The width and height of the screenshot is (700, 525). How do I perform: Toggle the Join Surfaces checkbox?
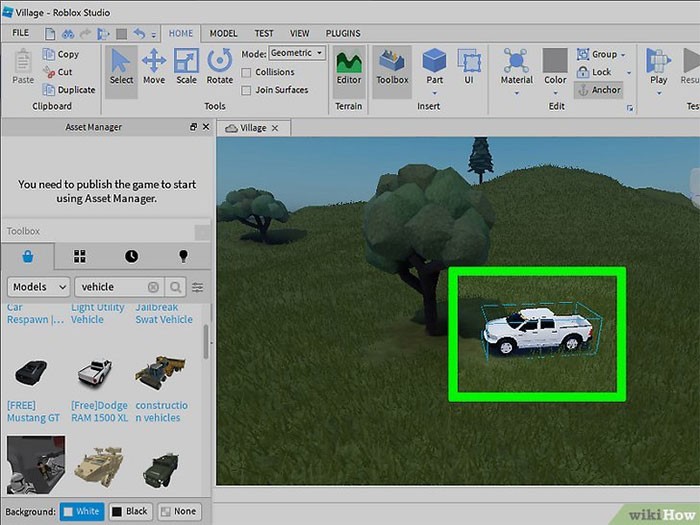[247, 90]
